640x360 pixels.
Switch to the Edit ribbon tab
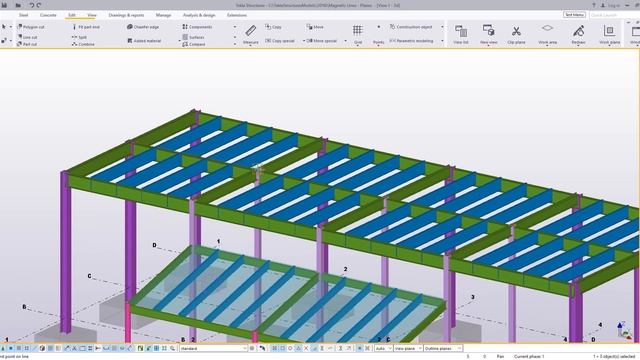tap(72, 15)
